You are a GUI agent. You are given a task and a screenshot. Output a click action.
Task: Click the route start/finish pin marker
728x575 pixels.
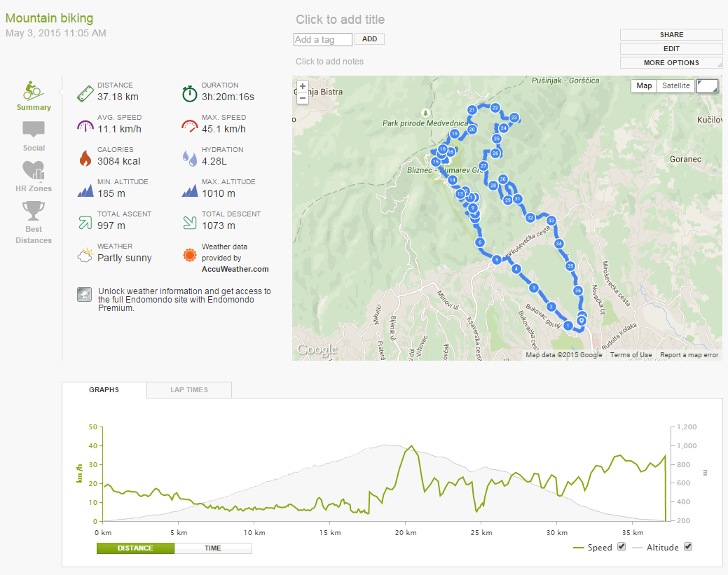[x=581, y=321]
